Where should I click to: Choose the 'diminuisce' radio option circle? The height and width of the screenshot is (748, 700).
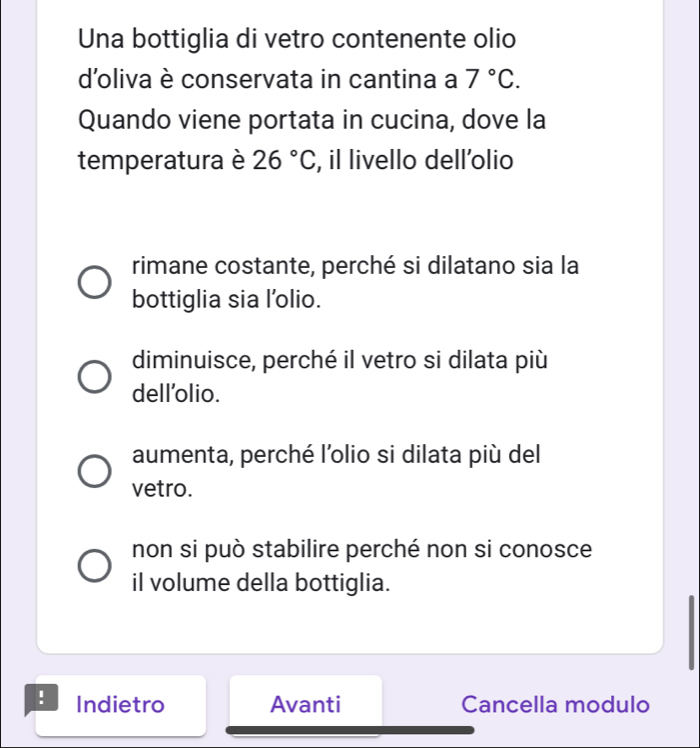point(96,378)
